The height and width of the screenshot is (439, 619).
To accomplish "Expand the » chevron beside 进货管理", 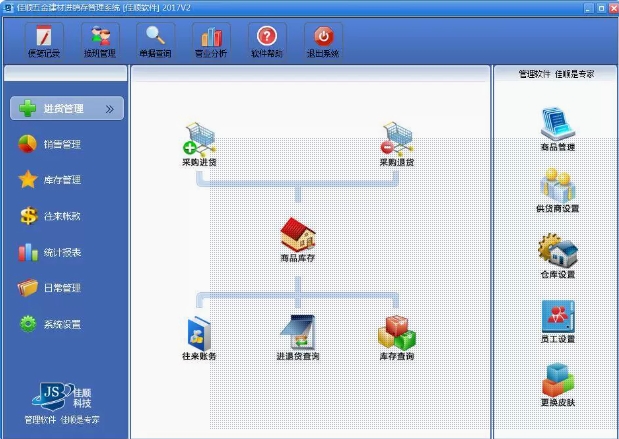I will pos(110,109).
